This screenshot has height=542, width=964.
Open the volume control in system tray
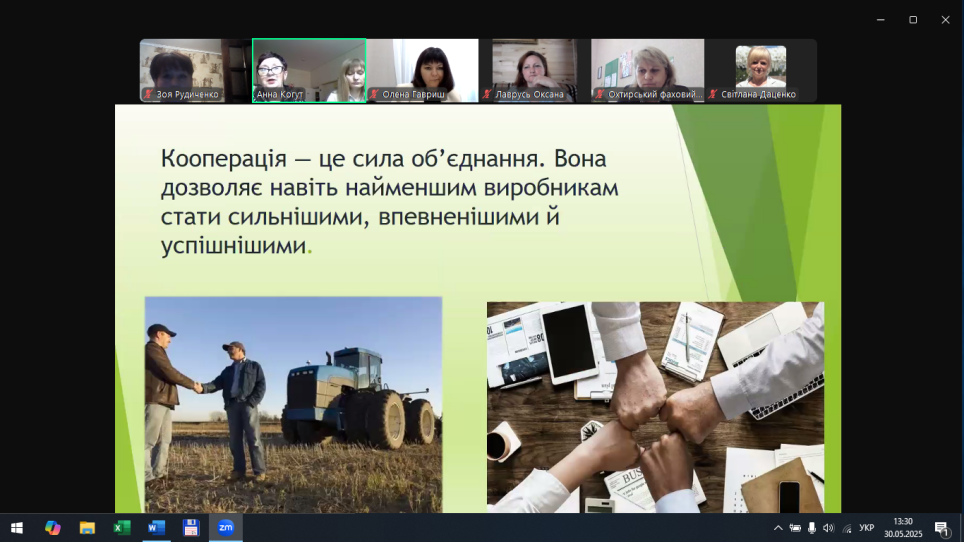pyautogui.click(x=828, y=527)
